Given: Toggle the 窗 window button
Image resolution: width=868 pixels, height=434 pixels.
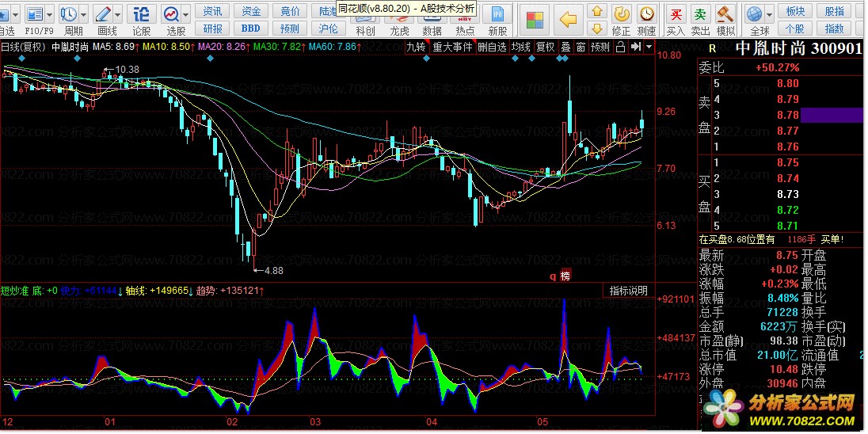Looking at the screenshot, I should point(581,47).
